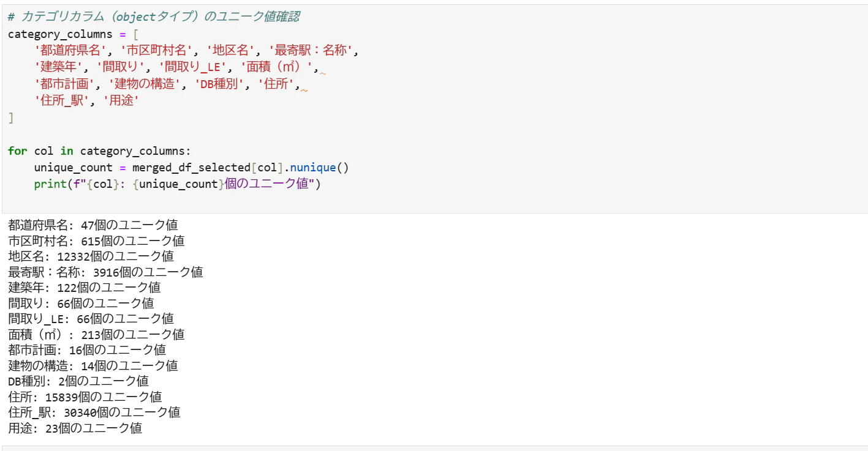Click the empty cell below the output
The image size is (868, 451).
click(435, 448)
